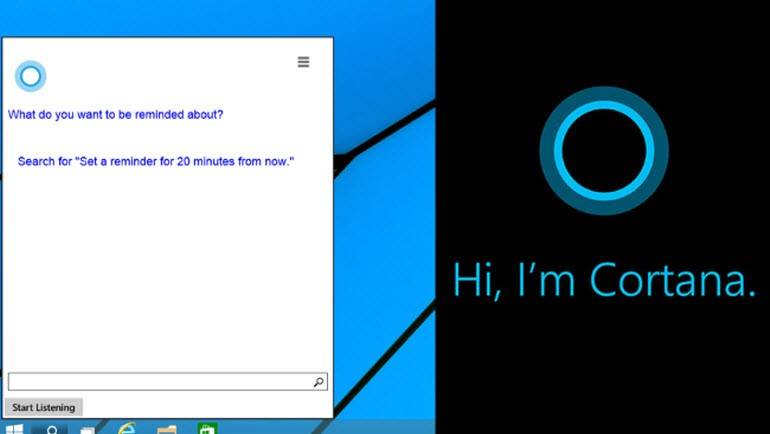The width and height of the screenshot is (770, 434).
Task: Open the Store app from the taskbar
Action: [207, 429]
